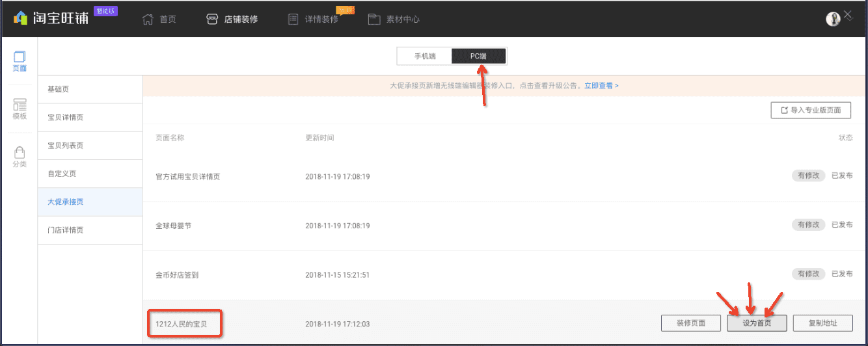This screenshot has width=868, height=346.
Task: Open the 首页 home icon
Action: pyautogui.click(x=148, y=19)
